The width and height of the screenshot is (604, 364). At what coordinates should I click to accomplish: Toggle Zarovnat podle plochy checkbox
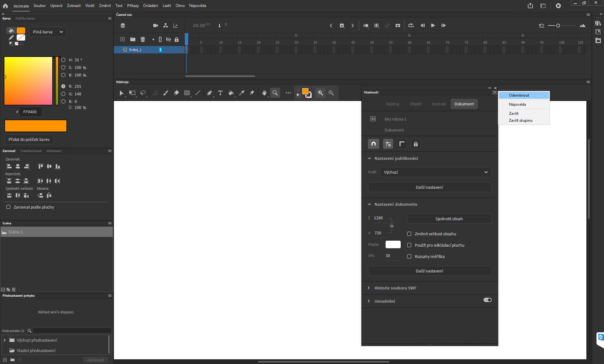click(x=8, y=207)
